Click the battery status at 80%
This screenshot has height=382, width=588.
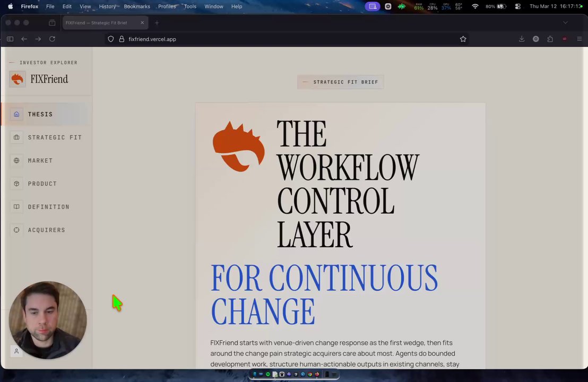click(496, 6)
